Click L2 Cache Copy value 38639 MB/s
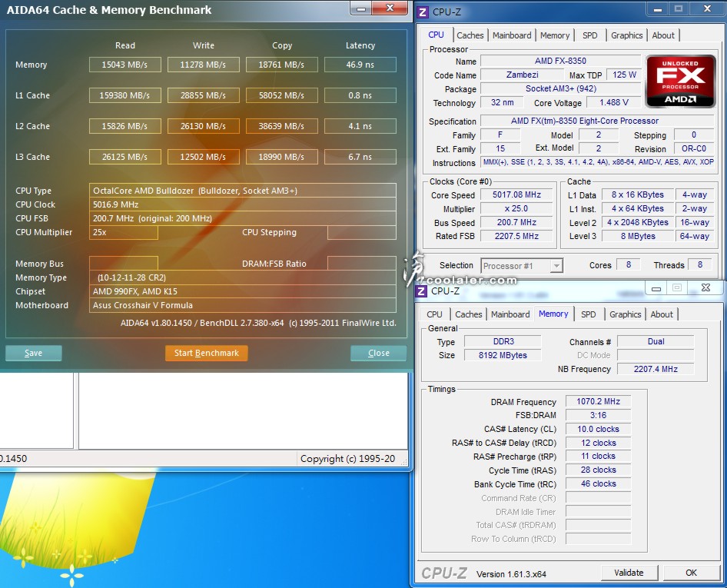 (x=281, y=125)
